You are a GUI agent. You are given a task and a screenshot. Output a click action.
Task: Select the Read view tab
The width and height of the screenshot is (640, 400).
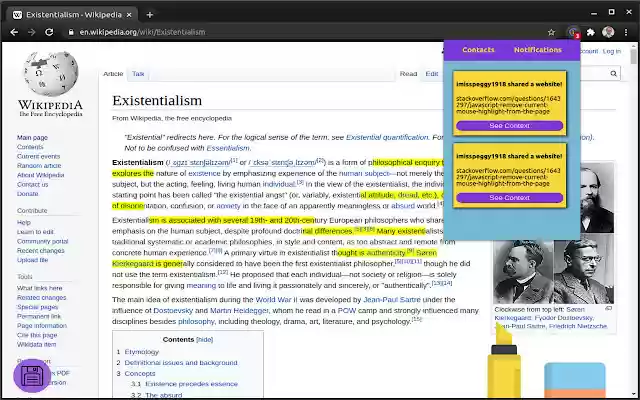coord(408,74)
